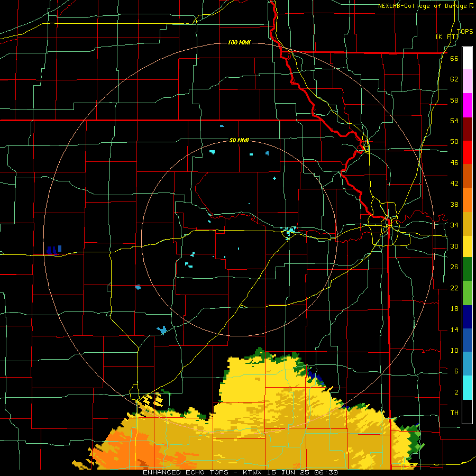The width and height of the screenshot is (476, 476).
Task: Click the '58' legend value
Action: pyautogui.click(x=454, y=100)
